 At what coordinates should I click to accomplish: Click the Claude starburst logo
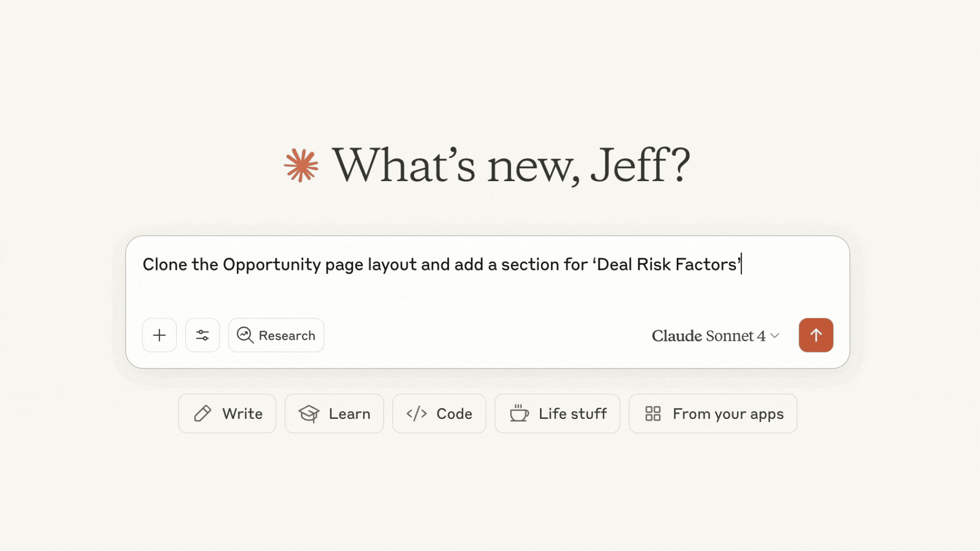301,165
